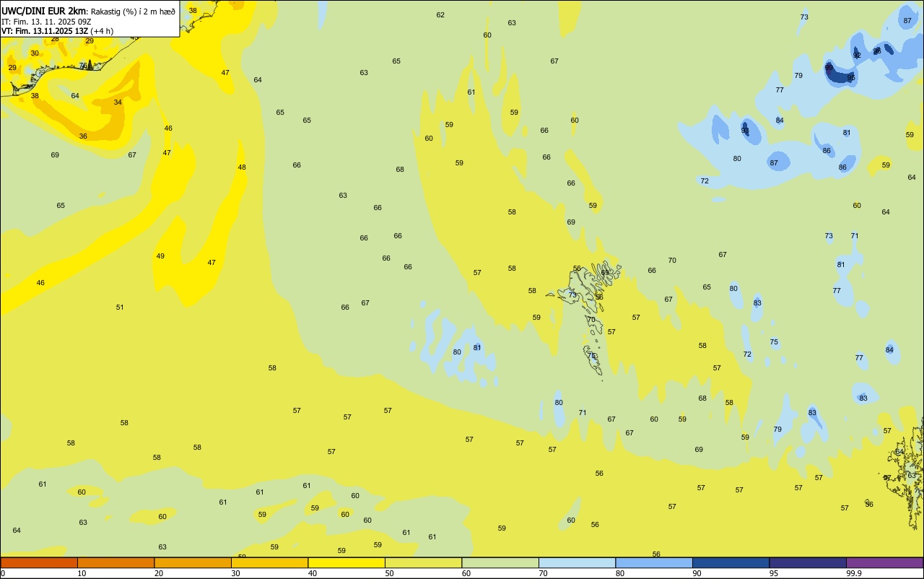Viewport: 924px width, 579px height.
Task: Click the '99.9' legend scale label
Action: (x=854, y=573)
